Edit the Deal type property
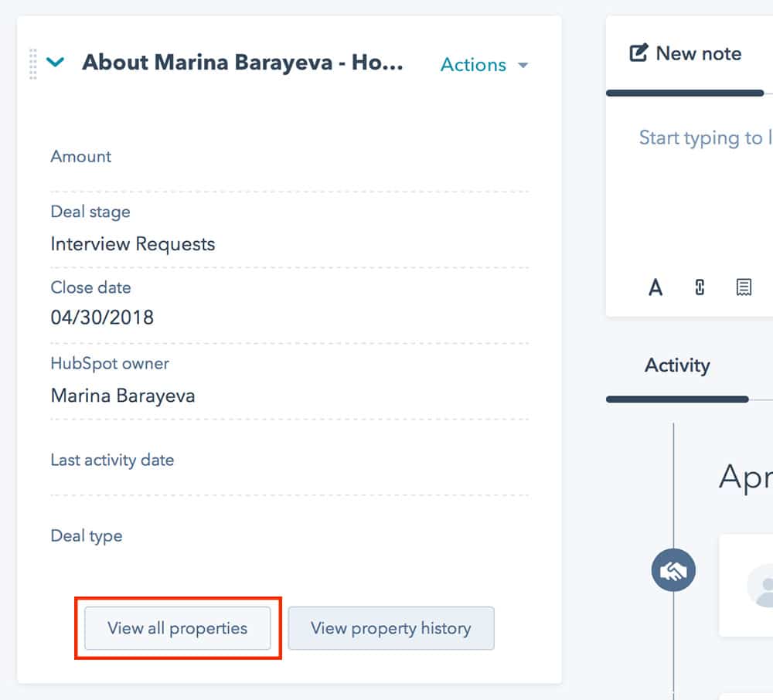 point(86,535)
